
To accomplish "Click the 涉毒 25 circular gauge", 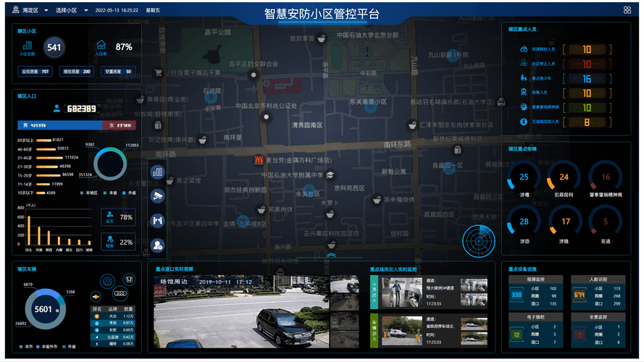I will tap(524, 178).
